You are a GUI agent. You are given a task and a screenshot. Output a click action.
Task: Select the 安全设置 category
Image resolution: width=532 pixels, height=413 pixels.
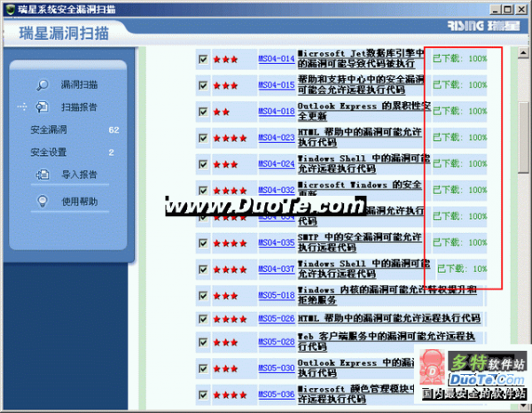pyautogui.click(x=49, y=152)
